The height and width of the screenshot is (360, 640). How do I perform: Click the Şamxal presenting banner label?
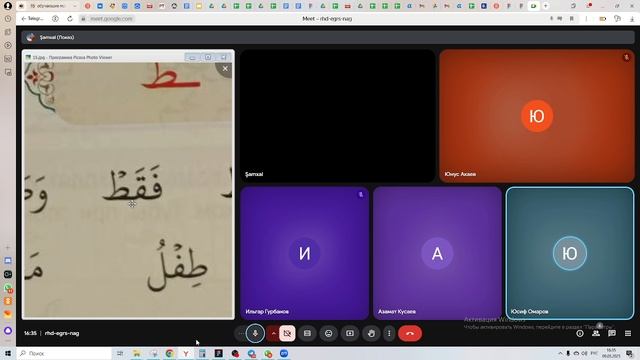57,37
